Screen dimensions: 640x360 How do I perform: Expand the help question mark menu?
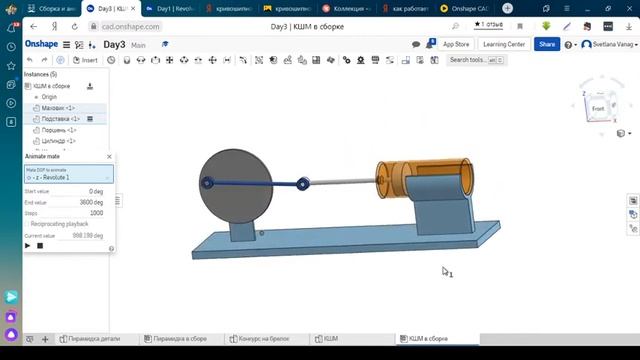tap(570, 44)
